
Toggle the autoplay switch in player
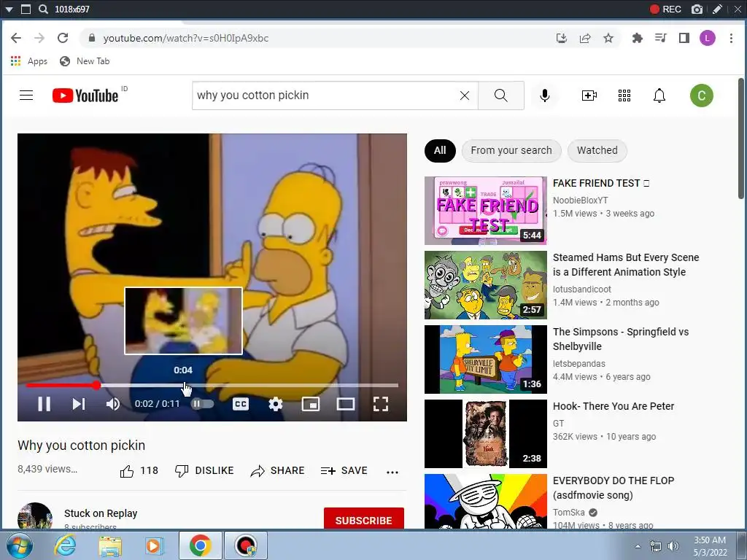tap(203, 404)
